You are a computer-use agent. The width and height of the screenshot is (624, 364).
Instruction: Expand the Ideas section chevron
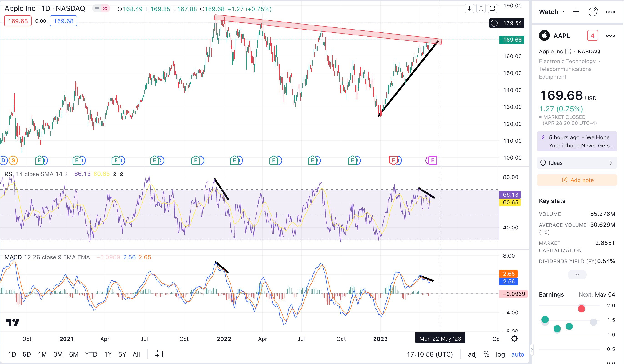pyautogui.click(x=611, y=163)
